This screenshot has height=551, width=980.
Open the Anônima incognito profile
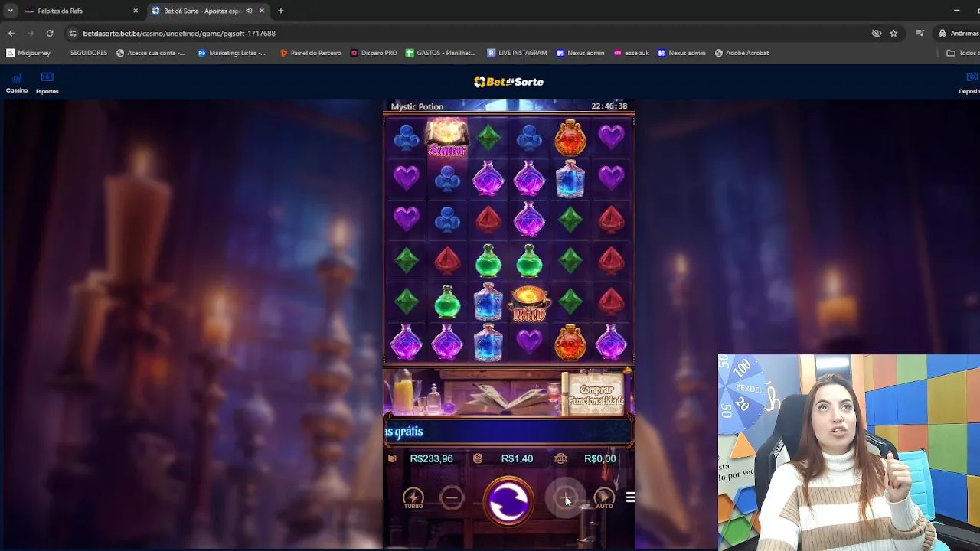point(959,34)
